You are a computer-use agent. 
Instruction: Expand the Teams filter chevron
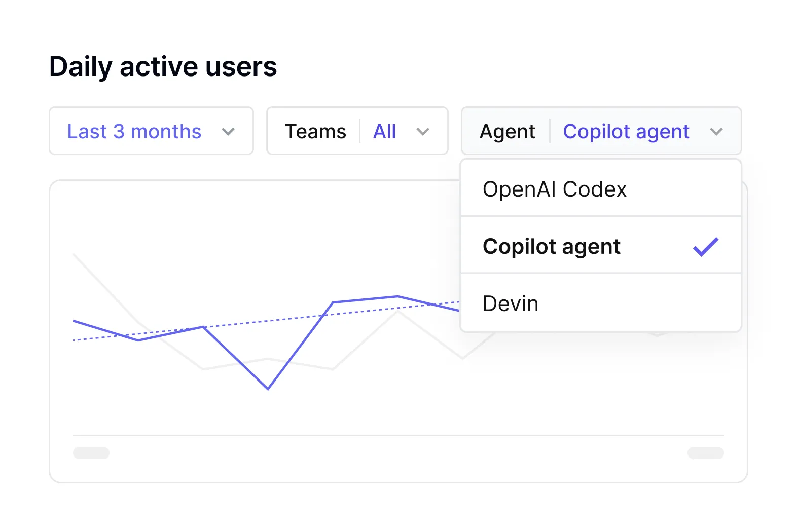tap(423, 132)
